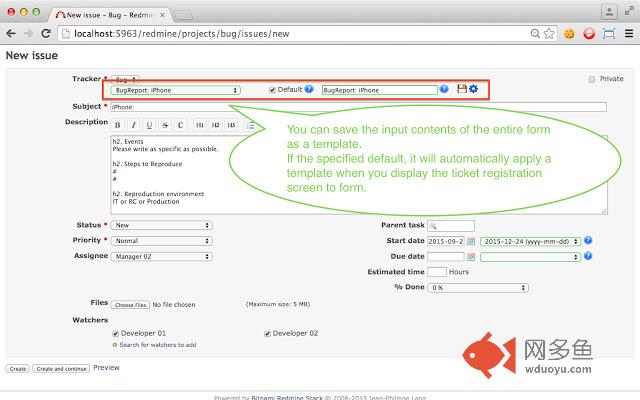Uncheck Developer 01 watcher checkbox
640x400 pixels.
pos(116,334)
